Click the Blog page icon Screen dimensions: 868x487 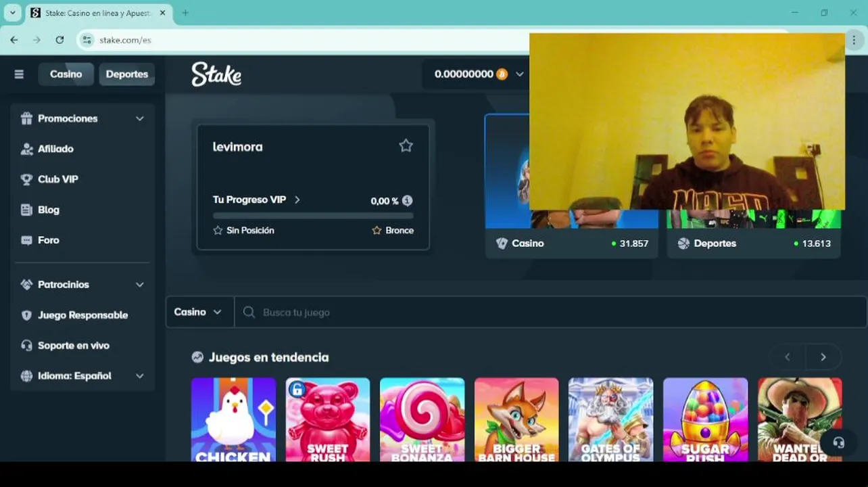26,210
